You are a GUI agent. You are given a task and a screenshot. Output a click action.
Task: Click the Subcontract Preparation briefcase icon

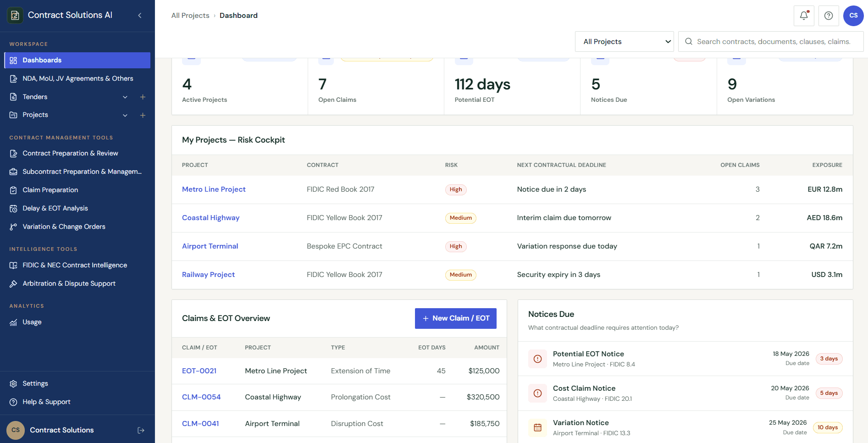pyautogui.click(x=13, y=172)
